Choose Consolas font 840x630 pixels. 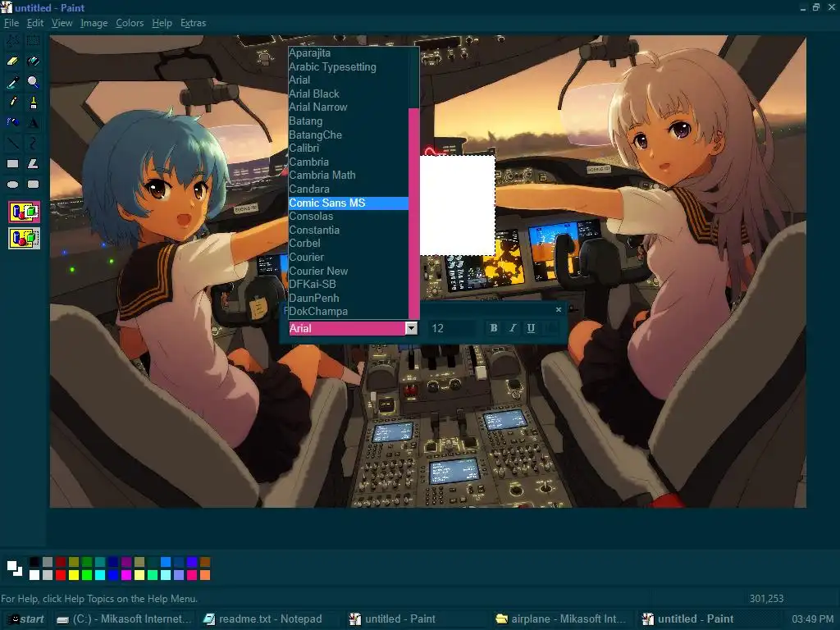pyautogui.click(x=348, y=217)
